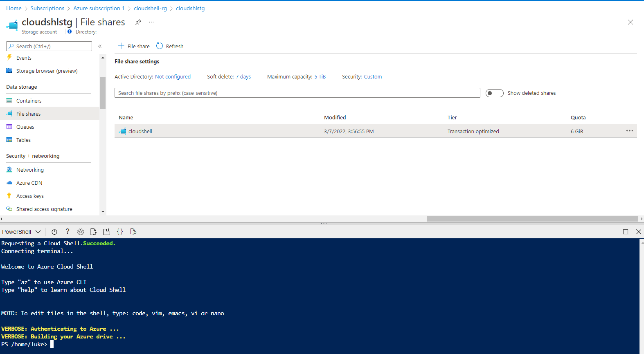Open the cloudshell file share
Viewport: 644px width, 354px height.
click(x=140, y=131)
